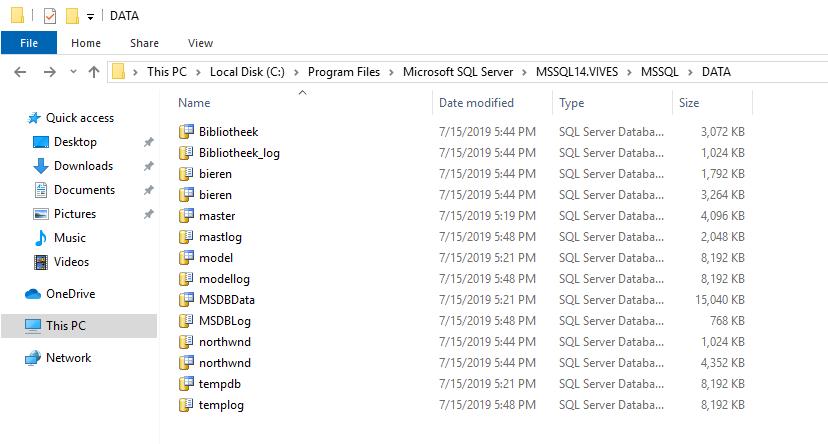Sort by Date modified column header
The width and height of the screenshot is (828, 444).
[476, 103]
